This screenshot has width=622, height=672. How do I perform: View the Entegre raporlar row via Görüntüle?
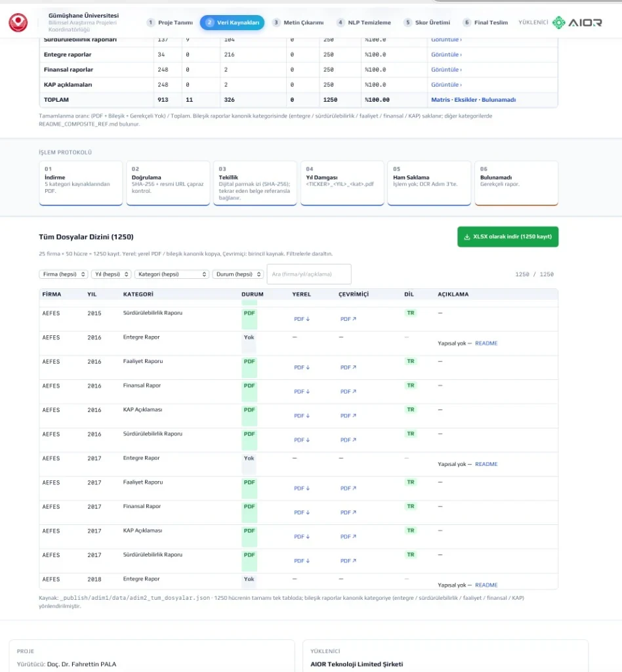pos(446,54)
